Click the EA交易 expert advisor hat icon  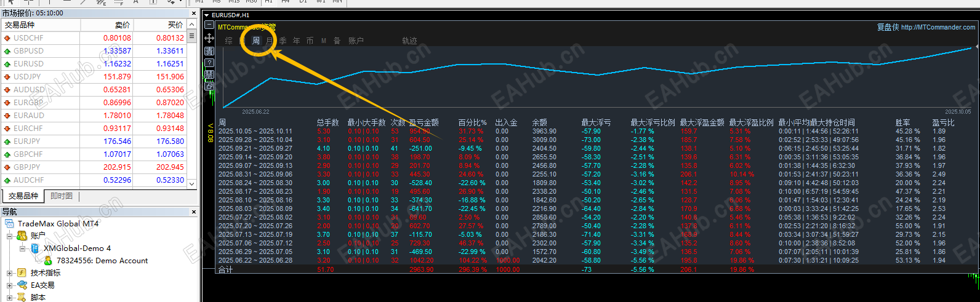(x=22, y=285)
